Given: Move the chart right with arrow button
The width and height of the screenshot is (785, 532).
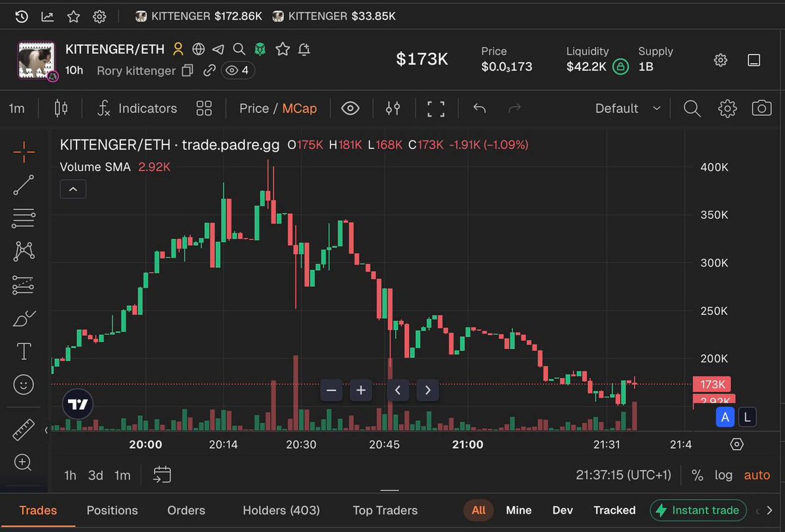Looking at the screenshot, I should 428,391.
